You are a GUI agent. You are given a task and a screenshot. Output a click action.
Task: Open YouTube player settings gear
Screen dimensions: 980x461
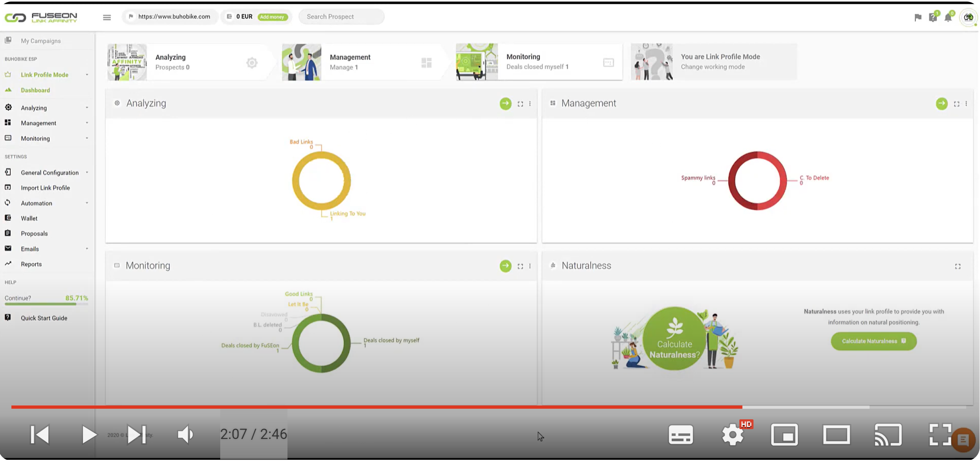(732, 435)
